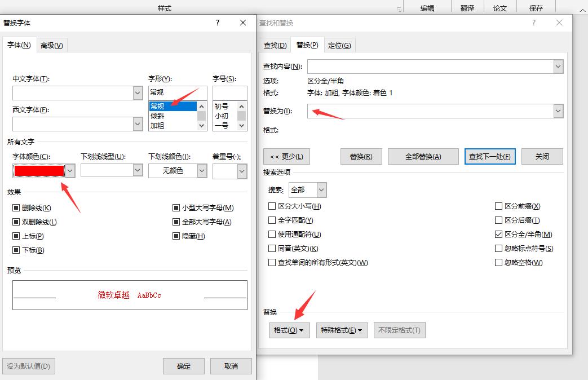
Task: Expand the 特殊格式(E) dropdown menu
Action: tap(342, 330)
